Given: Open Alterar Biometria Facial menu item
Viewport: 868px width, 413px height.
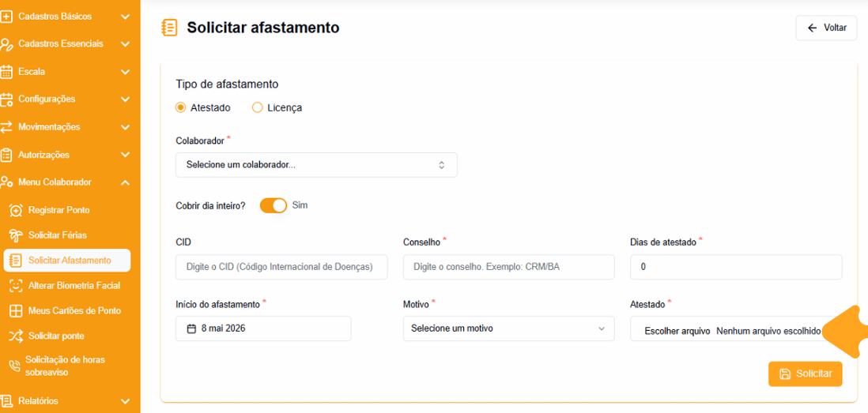Looking at the screenshot, I should 67,286.
